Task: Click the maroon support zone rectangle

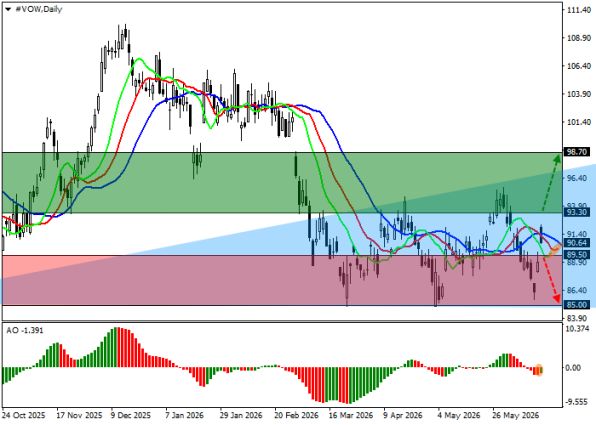Action: click(x=282, y=280)
